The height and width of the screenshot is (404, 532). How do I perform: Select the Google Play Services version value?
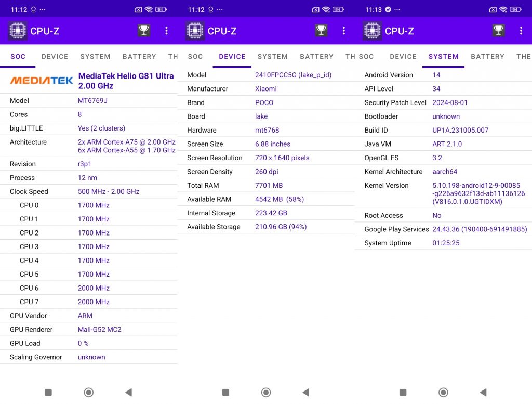point(480,229)
